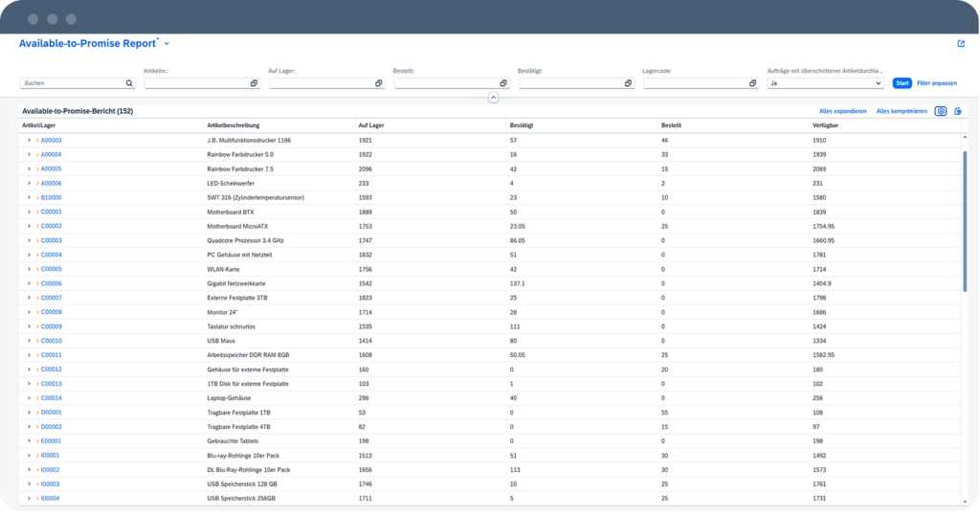The width and height of the screenshot is (980, 516).
Task: Open article link I00001
Action: click(x=50, y=456)
